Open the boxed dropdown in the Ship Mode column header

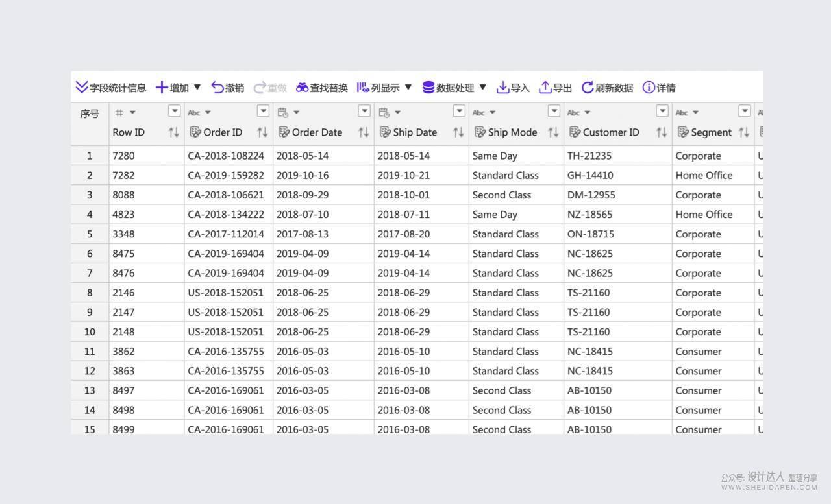(x=554, y=111)
